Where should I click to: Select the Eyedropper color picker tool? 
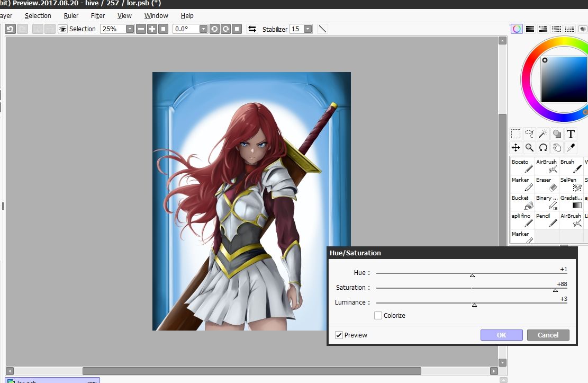571,148
